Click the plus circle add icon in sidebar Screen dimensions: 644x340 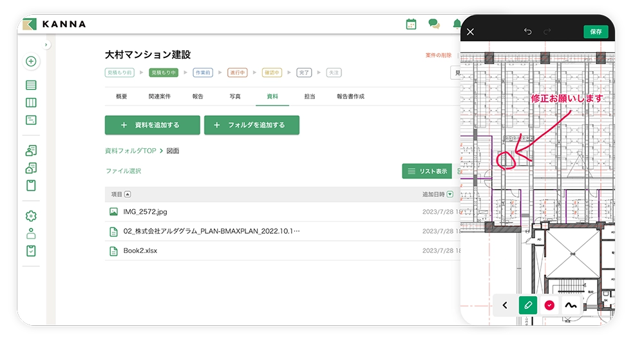coord(31,61)
